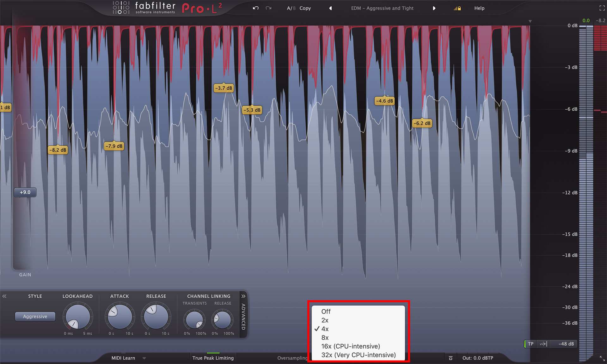The image size is (607, 364).
Task: Redo the change with the redo arrow
Action: 268,8
